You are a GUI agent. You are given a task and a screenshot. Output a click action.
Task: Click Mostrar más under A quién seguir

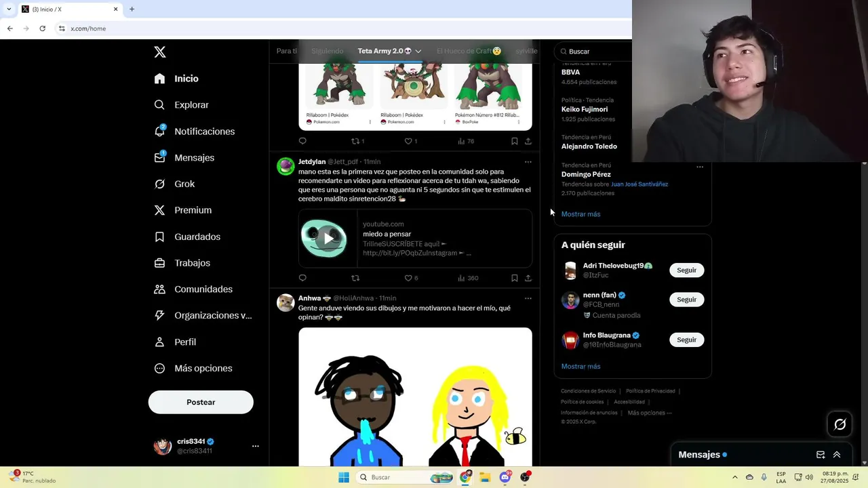580,367
